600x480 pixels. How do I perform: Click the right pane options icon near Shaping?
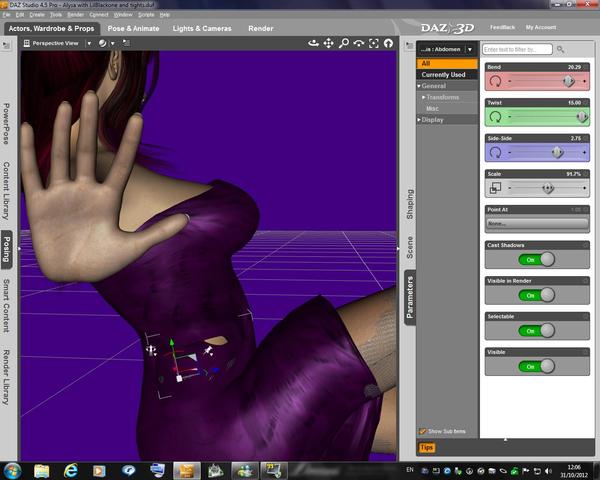click(409, 46)
